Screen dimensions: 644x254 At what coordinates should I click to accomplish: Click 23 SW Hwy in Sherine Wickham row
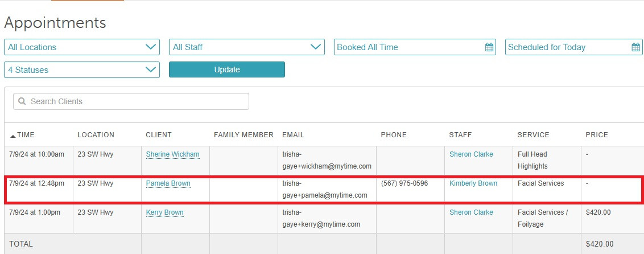(95, 154)
